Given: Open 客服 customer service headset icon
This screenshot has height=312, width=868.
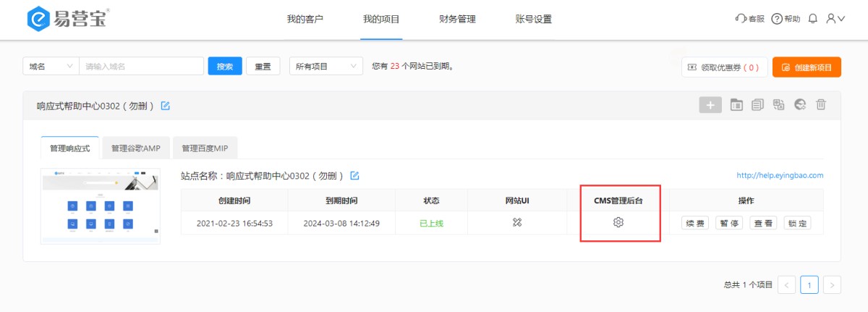Looking at the screenshot, I should 740,19.
